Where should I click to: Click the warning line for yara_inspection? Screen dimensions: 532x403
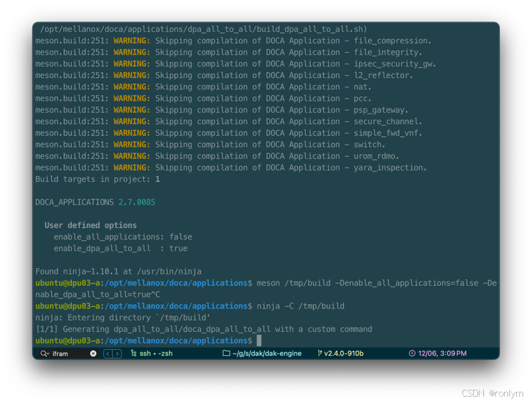[231, 167]
